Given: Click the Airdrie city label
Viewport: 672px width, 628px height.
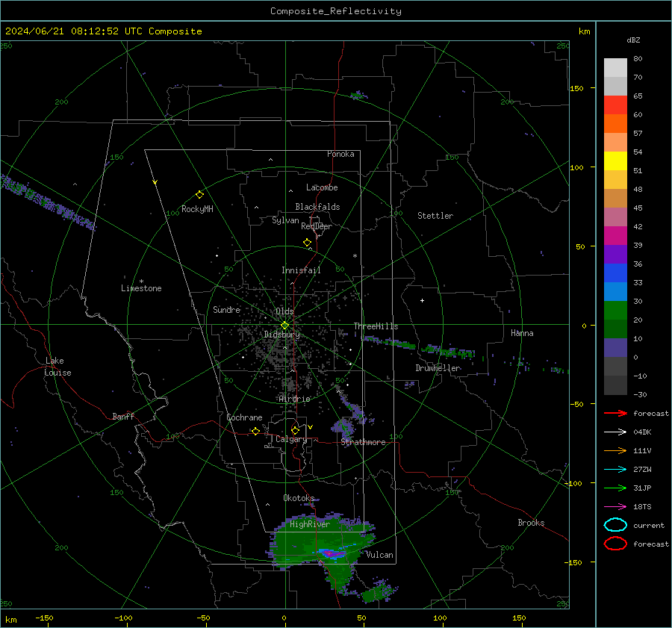Looking at the screenshot, I should click(x=294, y=399).
